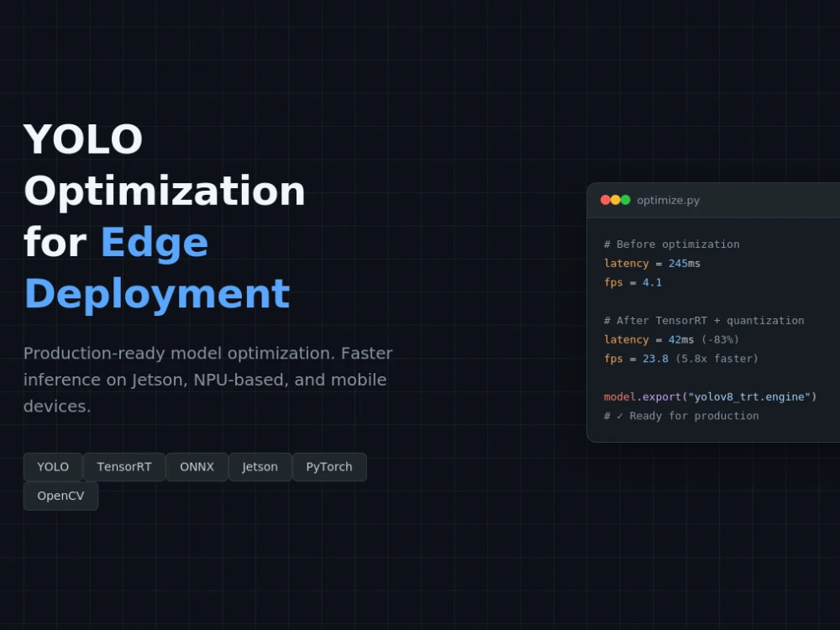840x630 pixels.
Task: Click the green dot in code window
Action: pyautogui.click(x=625, y=200)
